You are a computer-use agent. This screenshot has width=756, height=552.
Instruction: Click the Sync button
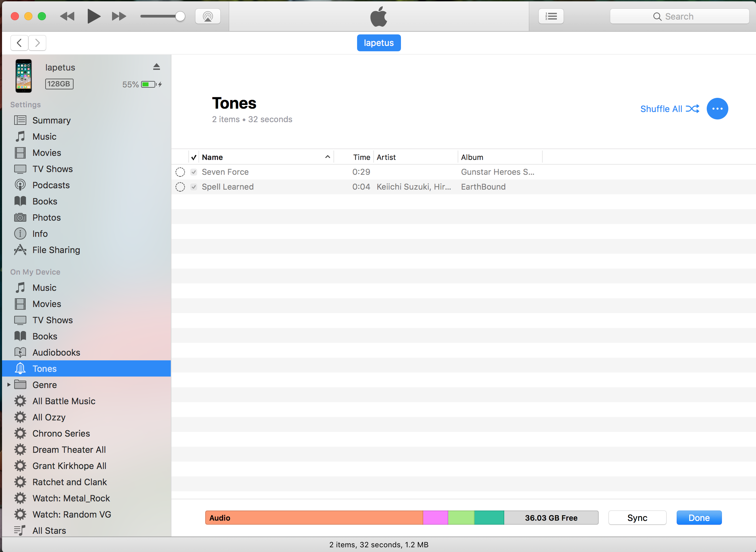pyautogui.click(x=637, y=518)
